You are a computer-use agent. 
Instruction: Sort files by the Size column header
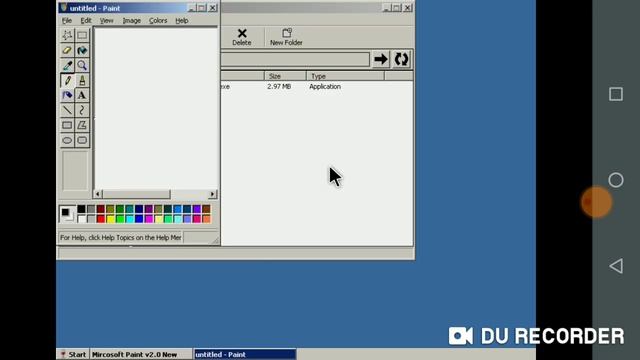[x=285, y=76]
